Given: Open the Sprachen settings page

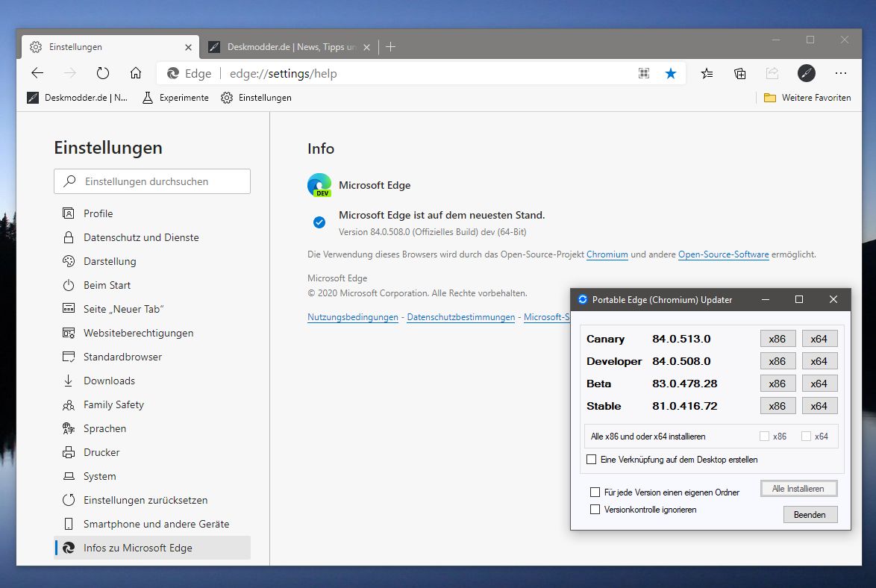Looking at the screenshot, I should 152,429.
